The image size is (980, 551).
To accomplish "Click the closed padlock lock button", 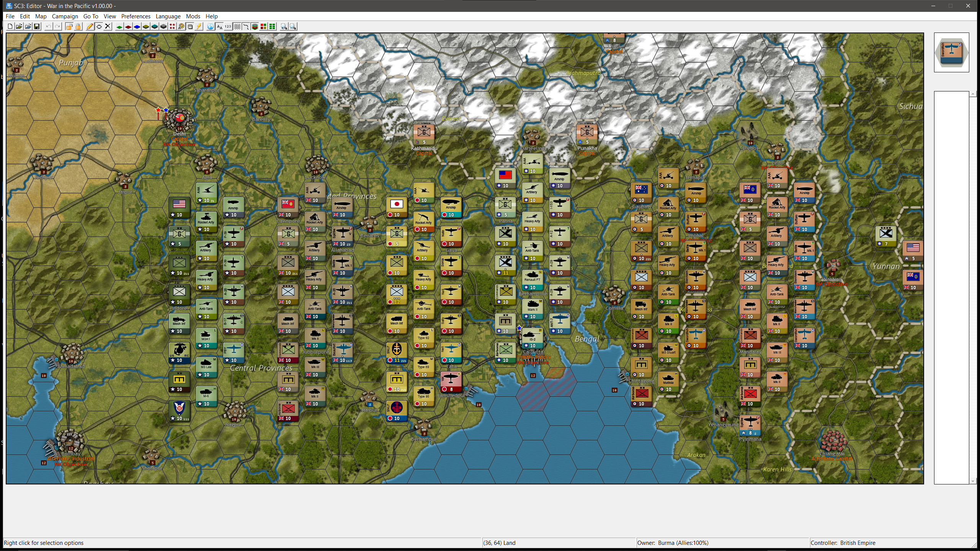I will coord(78,26).
